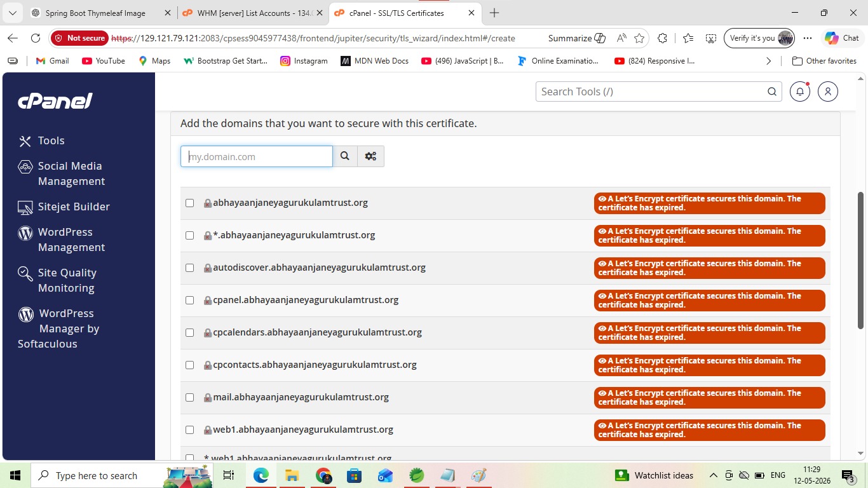The height and width of the screenshot is (488, 868).
Task: Check the mail.abhayaanjaneyagurukulamtrust.org checkbox
Action: [x=189, y=397]
